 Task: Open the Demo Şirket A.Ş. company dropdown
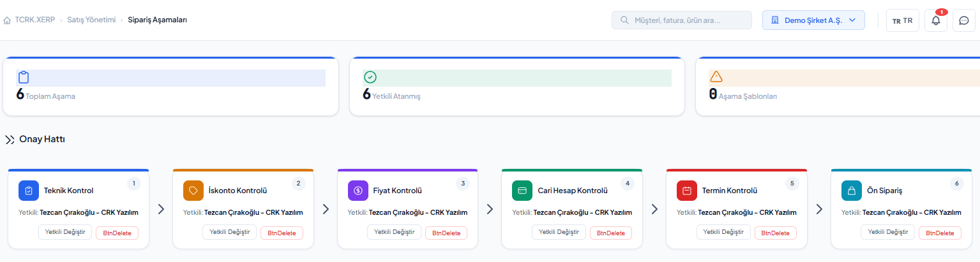(813, 20)
